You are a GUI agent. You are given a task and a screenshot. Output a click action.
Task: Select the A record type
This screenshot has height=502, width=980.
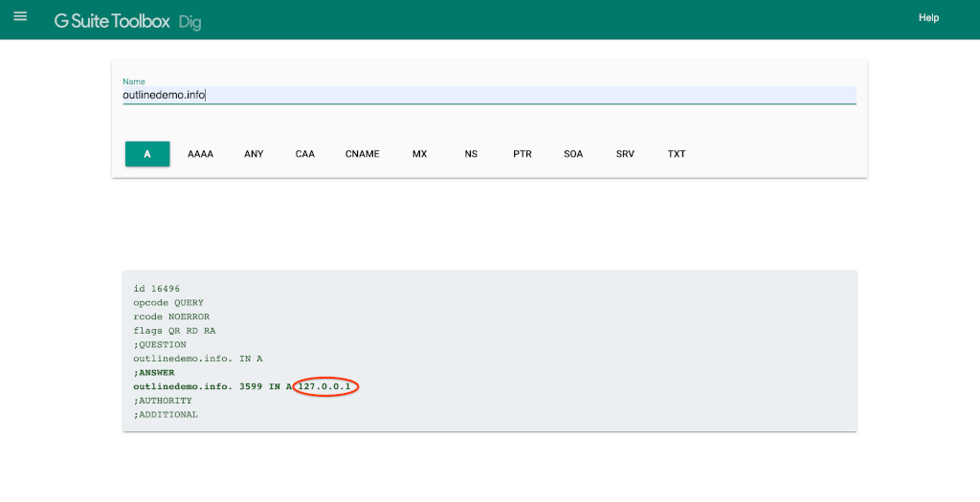pos(147,154)
